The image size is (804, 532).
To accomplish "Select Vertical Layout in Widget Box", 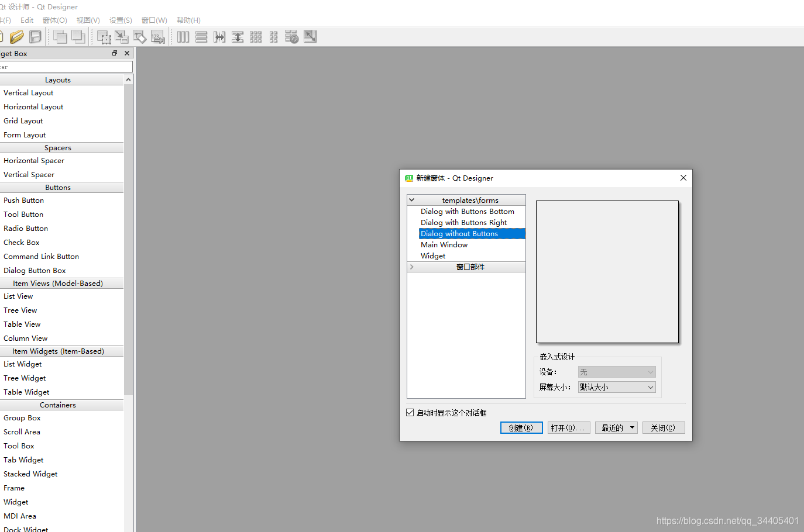I will 28,93.
